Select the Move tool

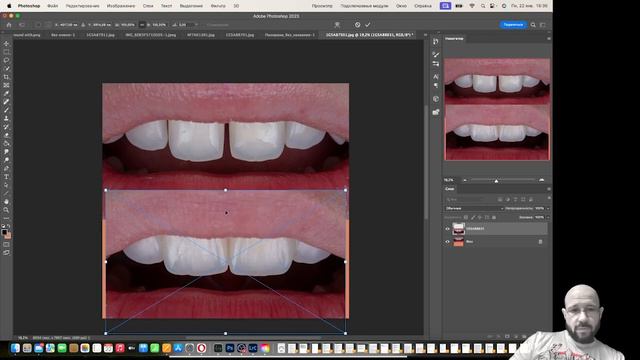tap(6, 44)
